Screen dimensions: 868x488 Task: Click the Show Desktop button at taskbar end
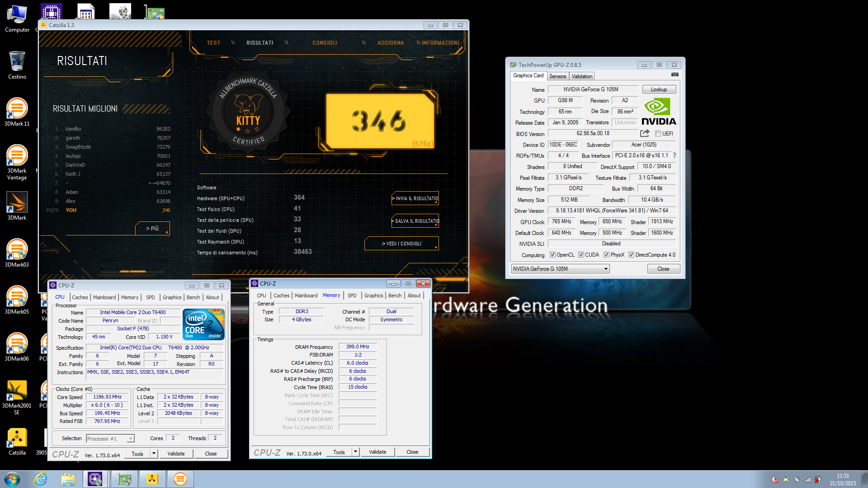pyautogui.click(x=864, y=479)
